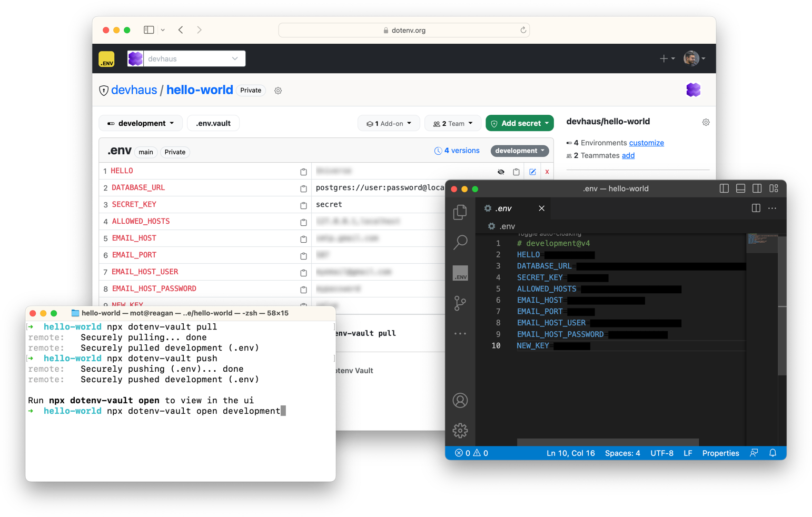Open gray development pill dropdown in .env header
Viewport: 812px width, 517px height.
pyautogui.click(x=520, y=151)
